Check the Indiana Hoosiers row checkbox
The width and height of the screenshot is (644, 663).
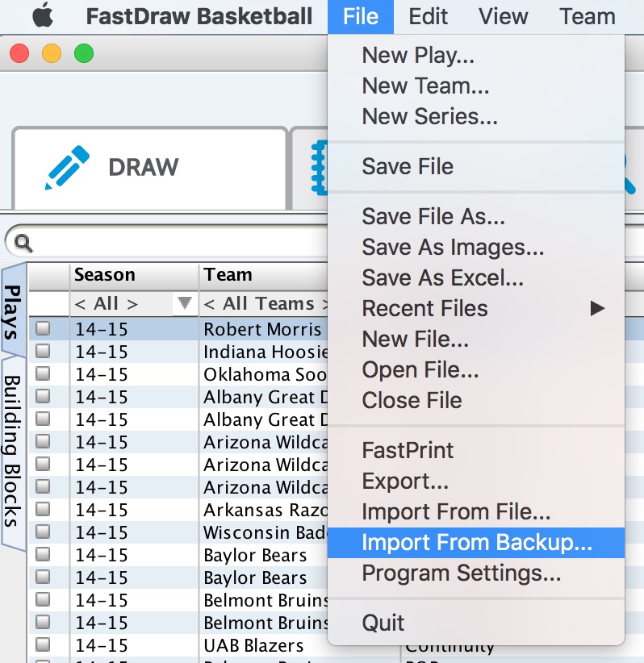(x=43, y=351)
